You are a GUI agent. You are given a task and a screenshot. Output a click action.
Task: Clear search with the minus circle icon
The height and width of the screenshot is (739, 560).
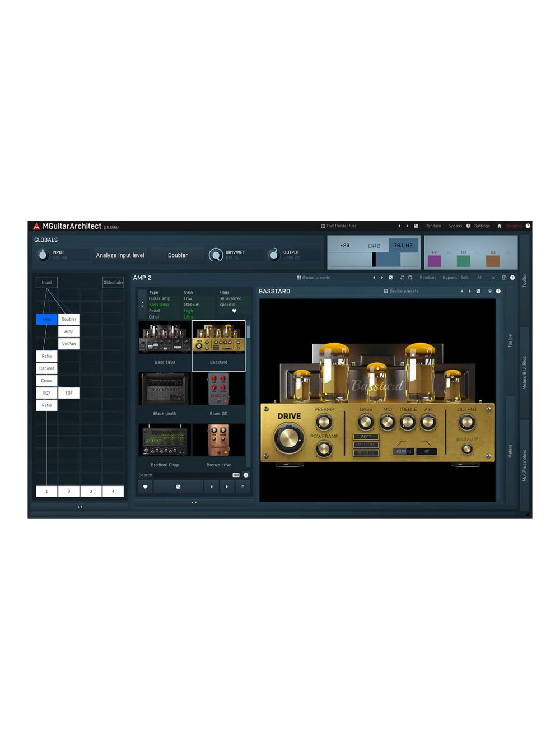click(x=246, y=475)
